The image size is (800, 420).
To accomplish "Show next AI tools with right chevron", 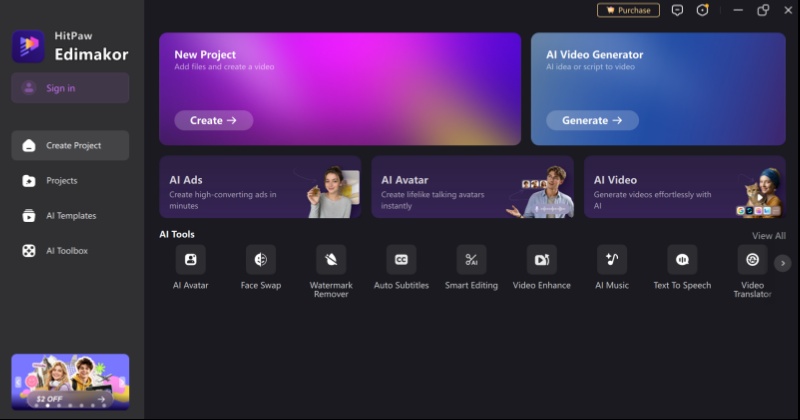I will [783, 263].
